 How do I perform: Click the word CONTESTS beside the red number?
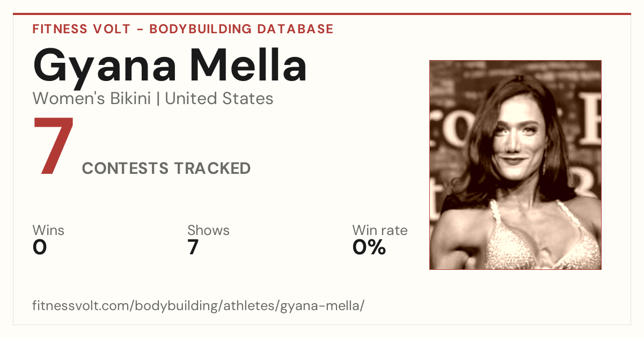[x=125, y=168]
